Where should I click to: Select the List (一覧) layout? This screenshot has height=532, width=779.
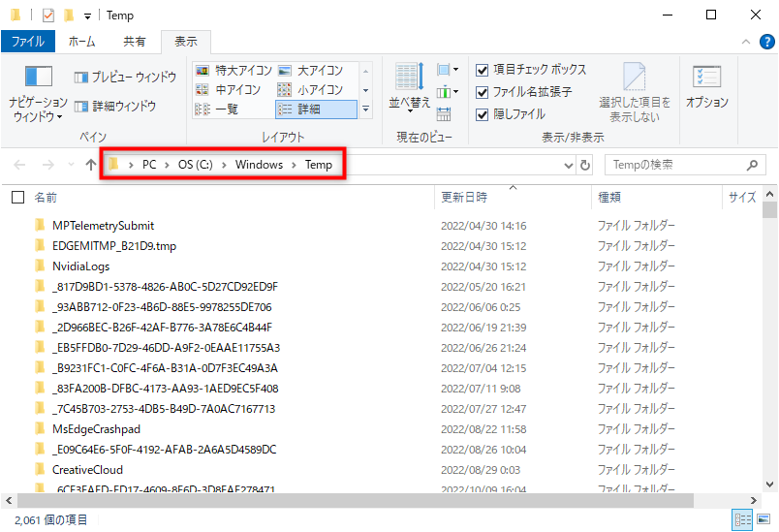click(217, 110)
